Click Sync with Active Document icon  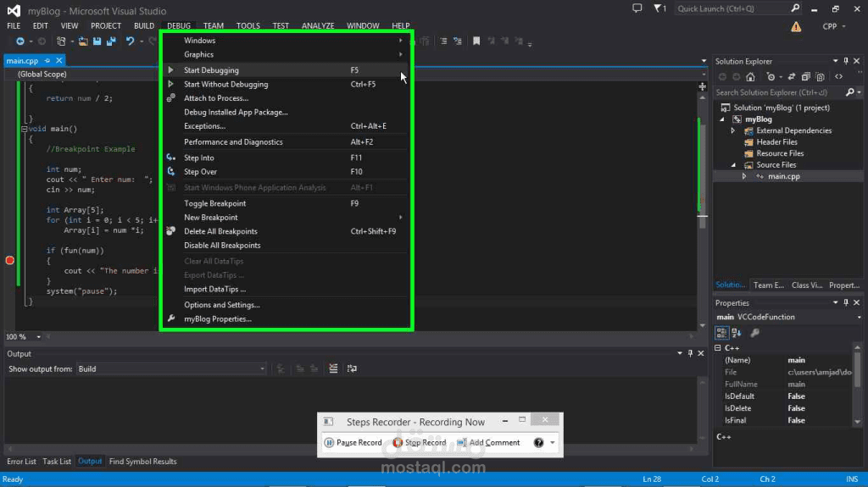pyautogui.click(x=792, y=77)
